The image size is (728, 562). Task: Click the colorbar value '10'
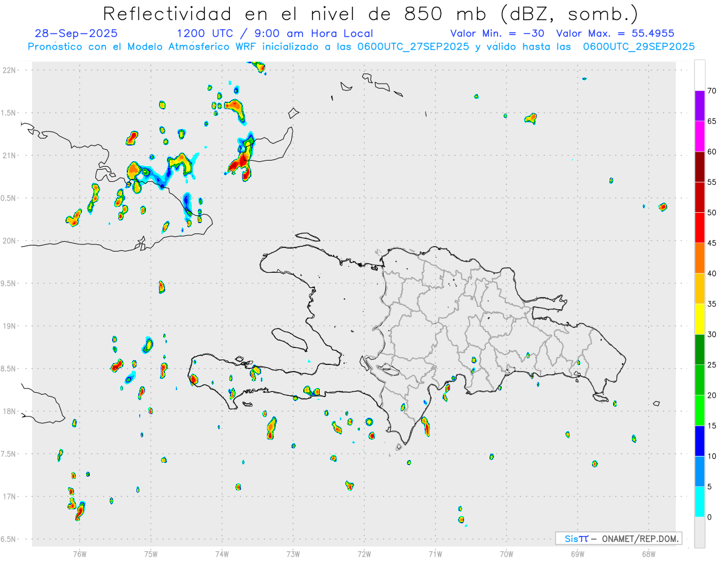[712, 457]
